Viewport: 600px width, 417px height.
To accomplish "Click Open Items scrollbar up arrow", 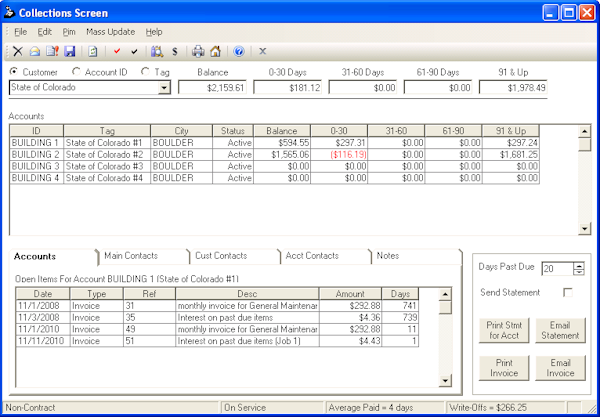I will tap(445, 294).
